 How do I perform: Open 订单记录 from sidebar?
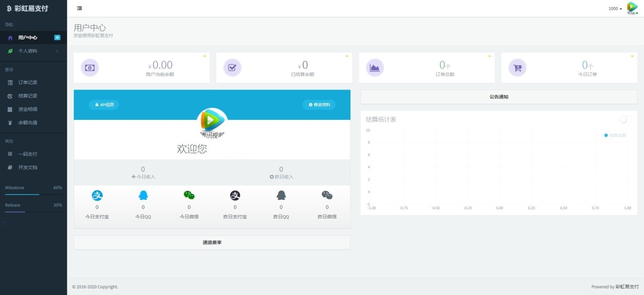(x=34, y=82)
